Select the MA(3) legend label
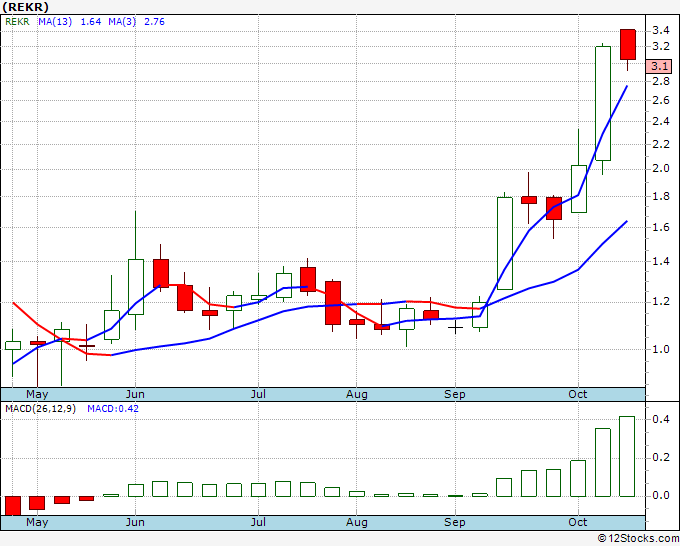The height and width of the screenshot is (546, 680). pyautogui.click(x=125, y=21)
